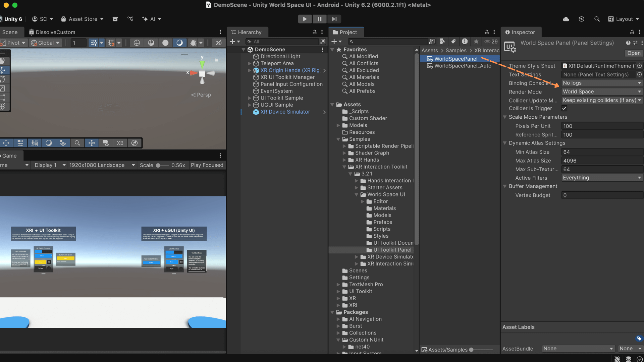Open the Pivot handle position dropdown
This screenshot has width=644, height=362.
(13, 43)
